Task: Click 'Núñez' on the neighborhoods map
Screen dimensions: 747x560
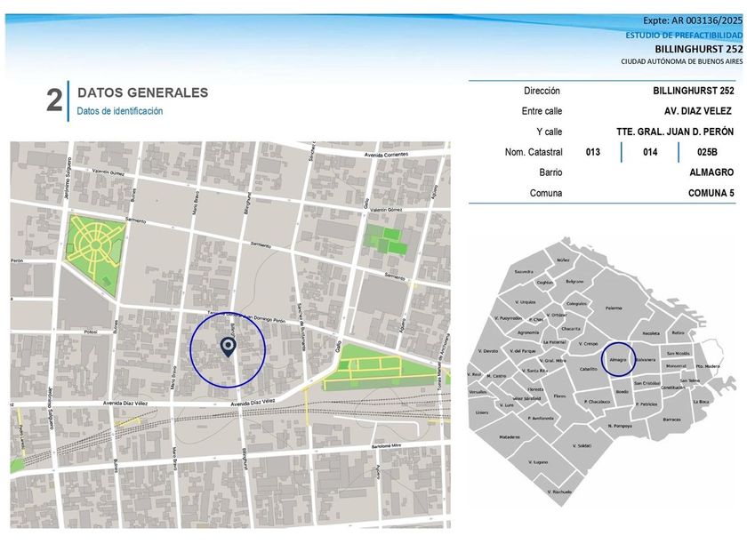Action: pyautogui.click(x=563, y=260)
